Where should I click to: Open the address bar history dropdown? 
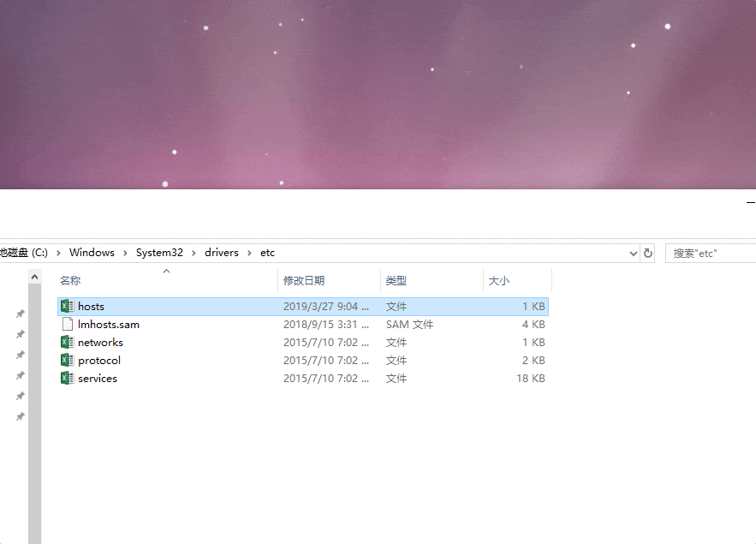point(633,253)
